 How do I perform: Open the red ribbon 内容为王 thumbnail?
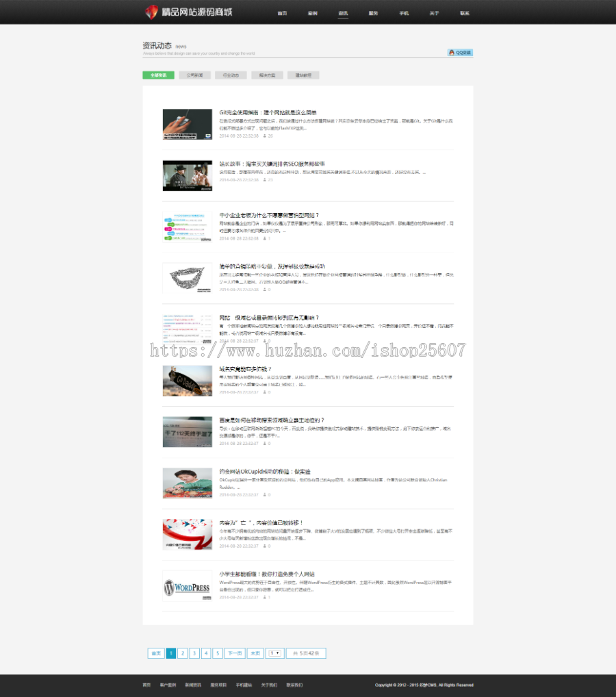point(187,535)
